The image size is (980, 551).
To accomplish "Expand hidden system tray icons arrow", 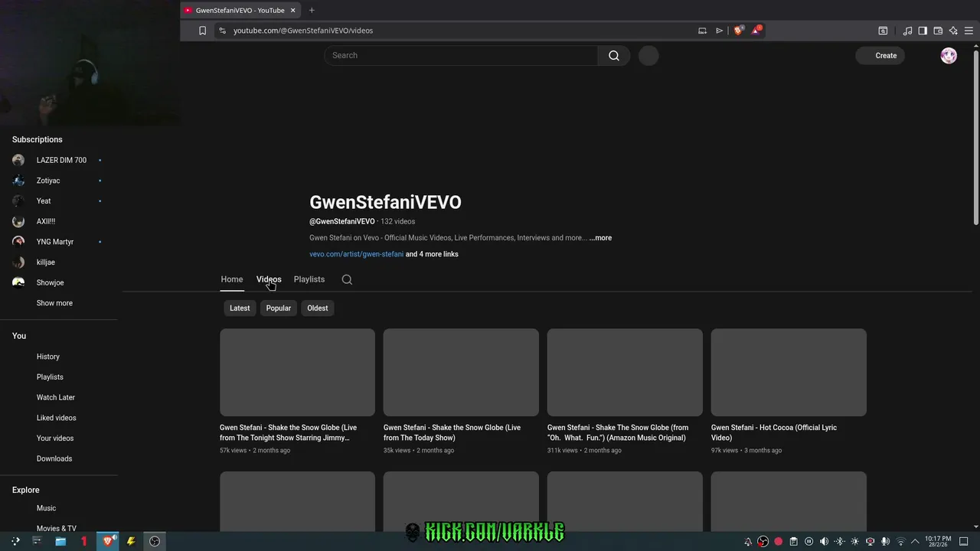I will pyautogui.click(x=915, y=542).
